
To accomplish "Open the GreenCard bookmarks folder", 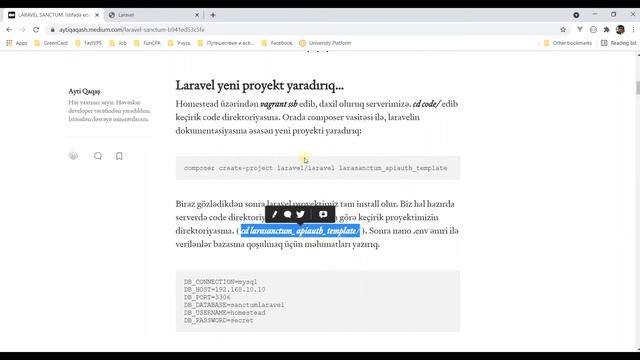I will tap(51, 43).
